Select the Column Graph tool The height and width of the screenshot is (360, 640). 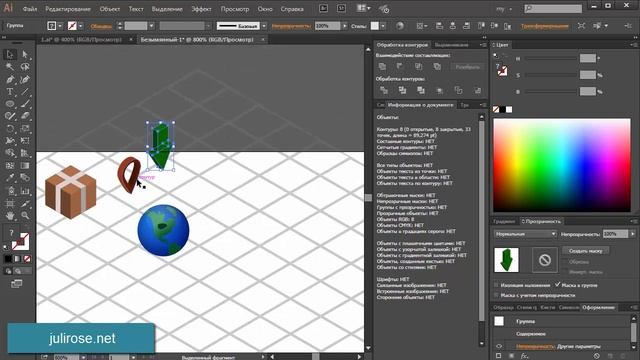click(x=25, y=190)
